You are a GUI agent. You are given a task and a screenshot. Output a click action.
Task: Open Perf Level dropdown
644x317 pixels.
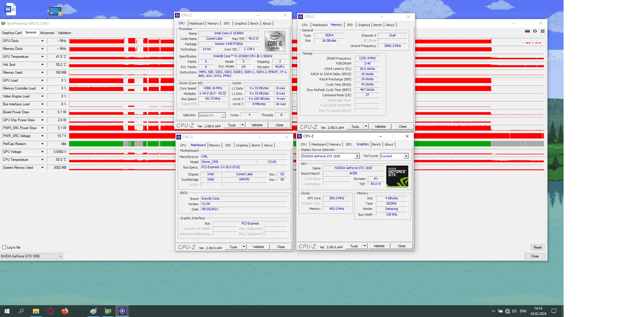tap(395, 156)
